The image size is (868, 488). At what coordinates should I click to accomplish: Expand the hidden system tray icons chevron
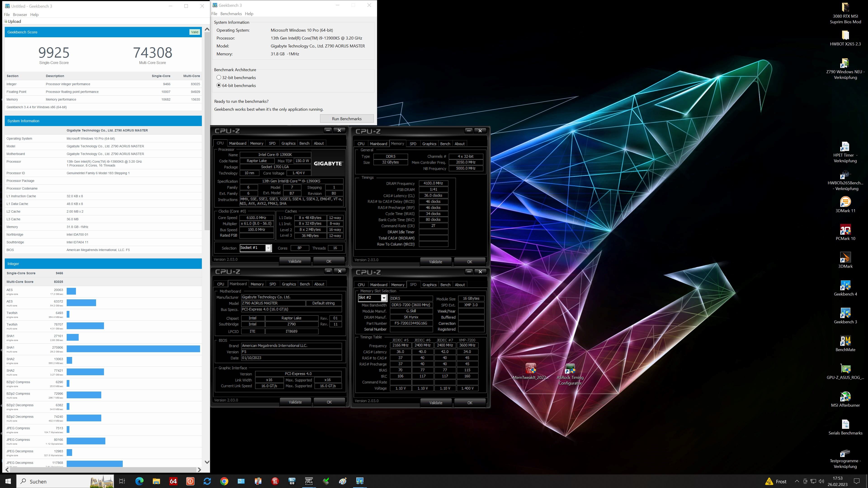click(x=797, y=481)
